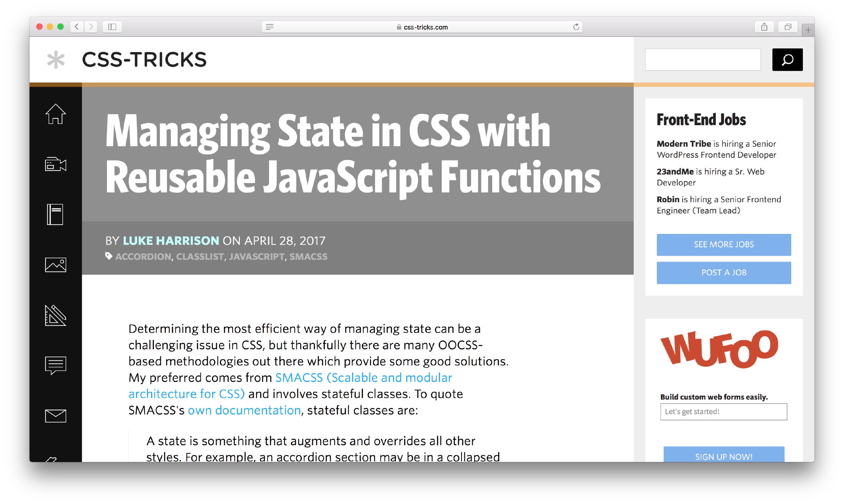This screenshot has height=504, width=844.
Task: Toggle the Safari sidebar button
Action: point(112,26)
